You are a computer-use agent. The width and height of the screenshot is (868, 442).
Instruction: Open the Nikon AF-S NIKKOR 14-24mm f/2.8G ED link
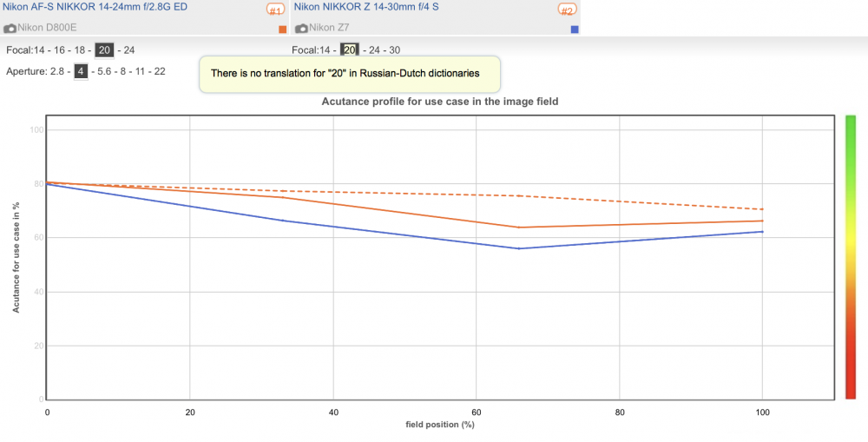pos(95,7)
